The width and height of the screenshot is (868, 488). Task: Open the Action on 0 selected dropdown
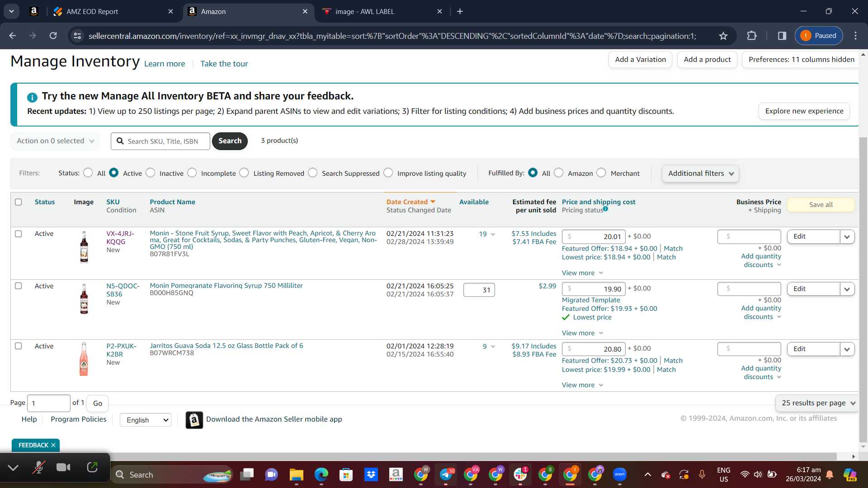[55, 141]
